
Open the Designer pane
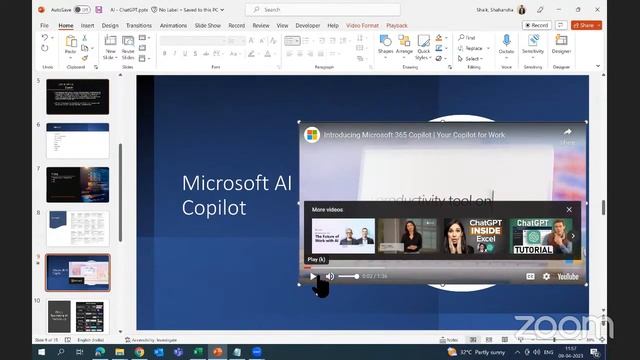(561, 44)
